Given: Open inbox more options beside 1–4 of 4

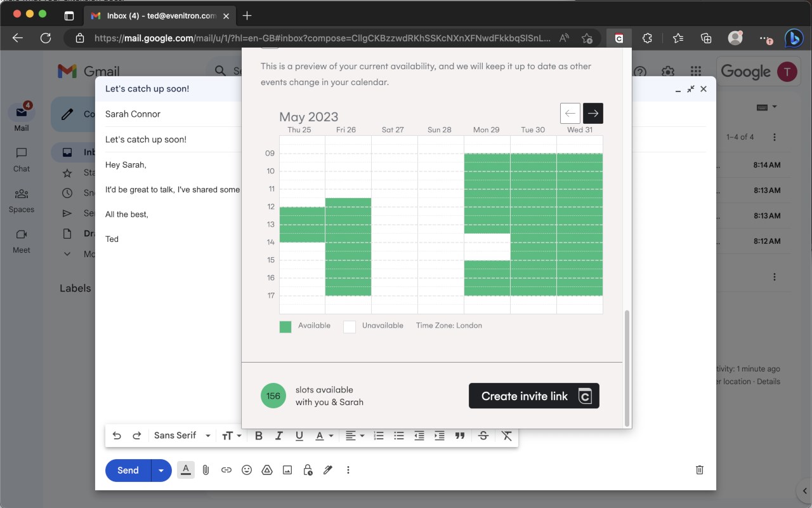Looking at the screenshot, I should [x=775, y=137].
